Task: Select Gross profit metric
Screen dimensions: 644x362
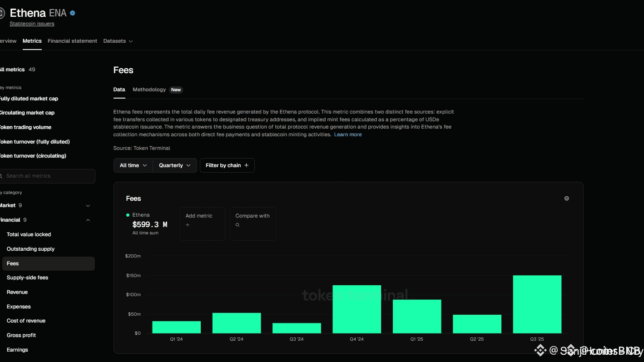Action: (21, 335)
